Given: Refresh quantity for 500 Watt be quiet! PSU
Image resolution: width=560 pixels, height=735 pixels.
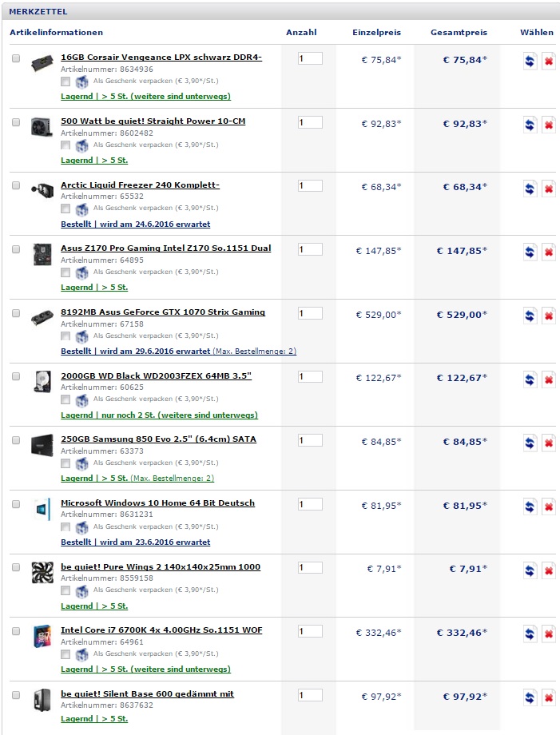Looking at the screenshot, I should 530,125.
